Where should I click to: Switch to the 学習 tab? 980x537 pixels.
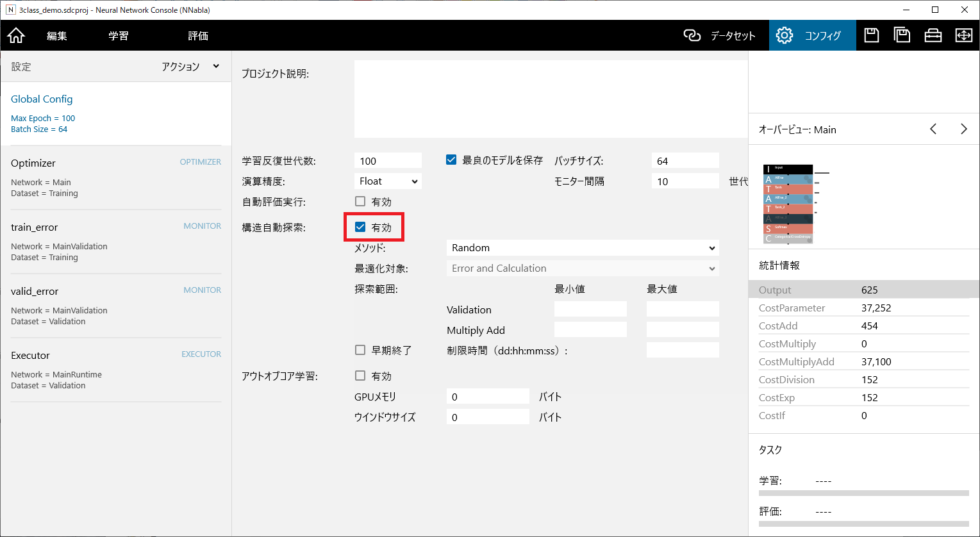tap(118, 36)
